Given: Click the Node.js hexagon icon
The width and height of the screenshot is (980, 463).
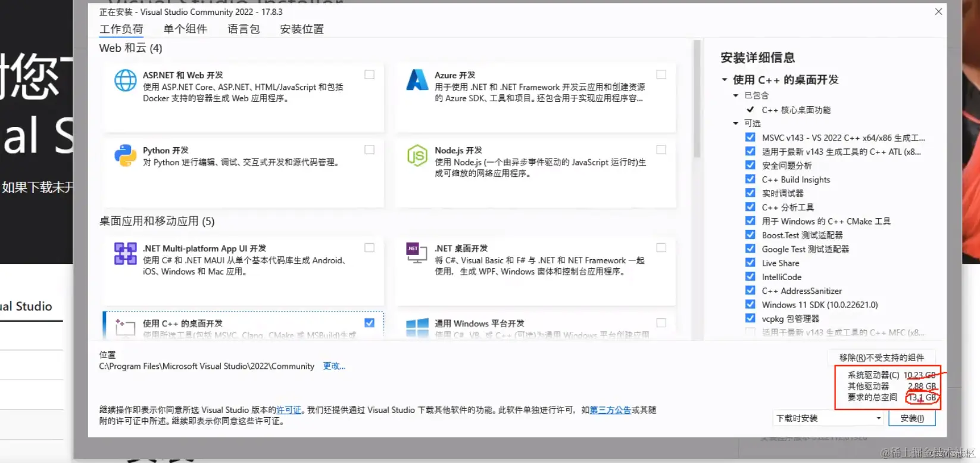Looking at the screenshot, I should [x=417, y=156].
